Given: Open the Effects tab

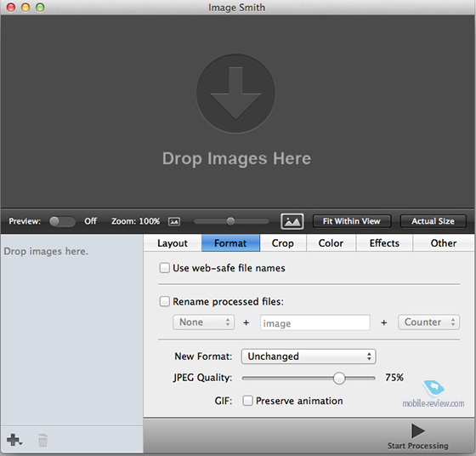Looking at the screenshot, I should click(384, 243).
